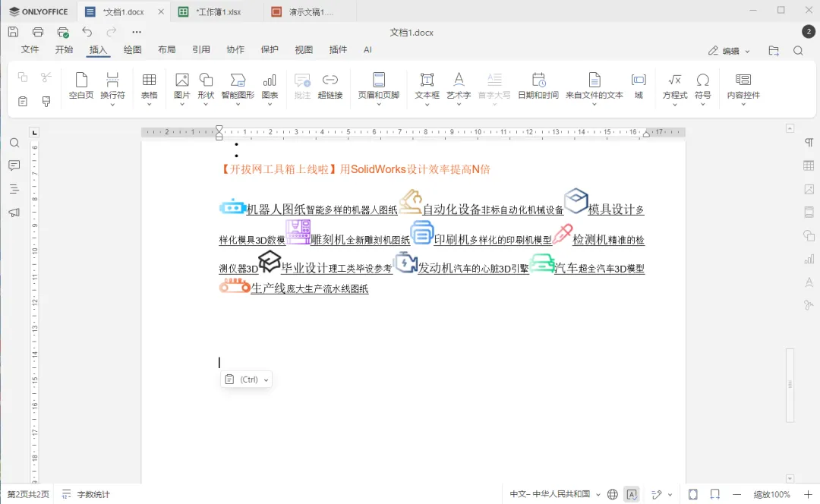Click the 自动化设备 link in the document
This screenshot has height=504, width=820.
(451, 209)
